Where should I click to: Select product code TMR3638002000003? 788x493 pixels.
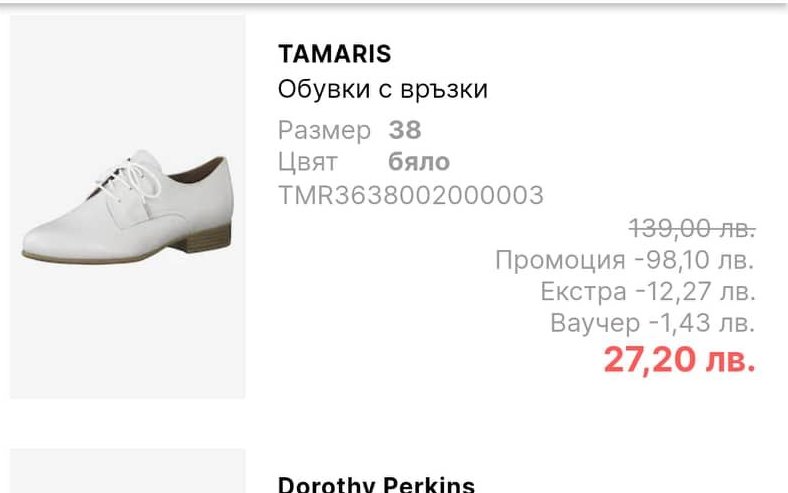411,195
